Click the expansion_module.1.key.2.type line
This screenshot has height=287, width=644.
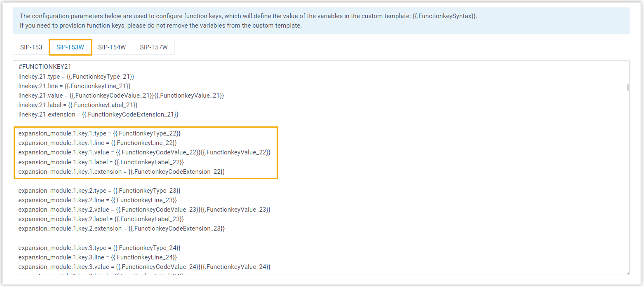(99, 191)
